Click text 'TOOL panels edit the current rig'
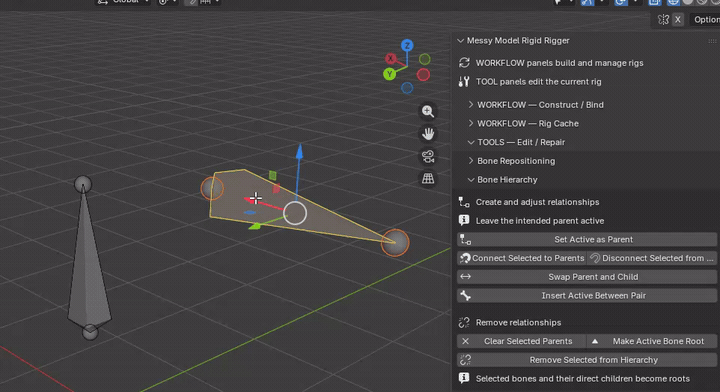Viewport: 720px width, 392px height. (538, 82)
